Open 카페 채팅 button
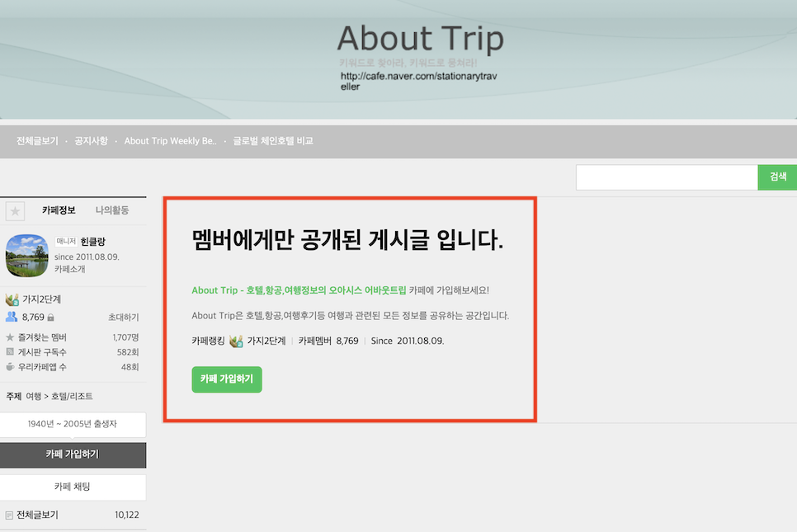 (x=73, y=487)
